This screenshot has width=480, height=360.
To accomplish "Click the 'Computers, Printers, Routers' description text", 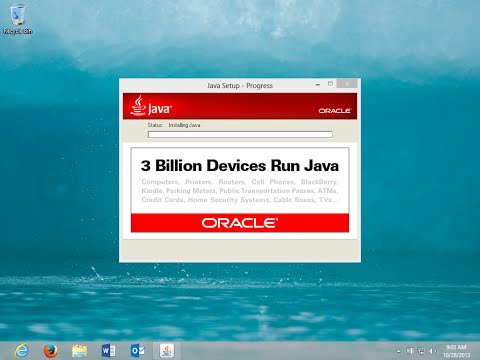I will pos(240,191).
